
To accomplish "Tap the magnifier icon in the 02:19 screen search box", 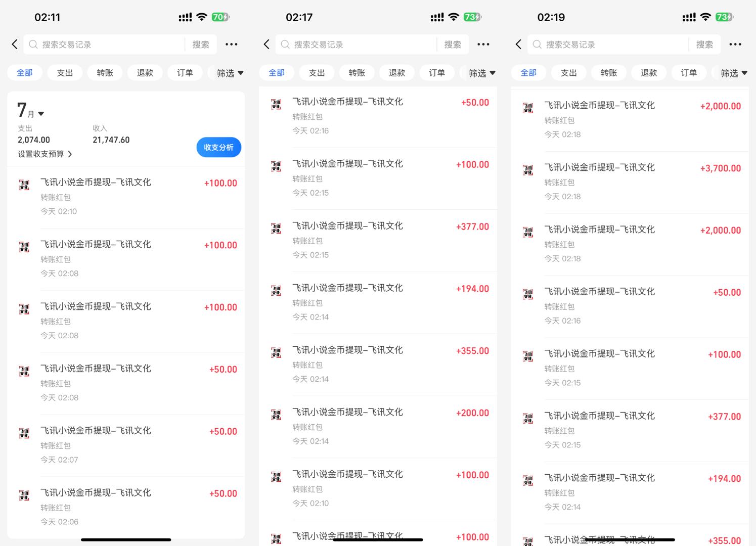I will tap(537, 44).
